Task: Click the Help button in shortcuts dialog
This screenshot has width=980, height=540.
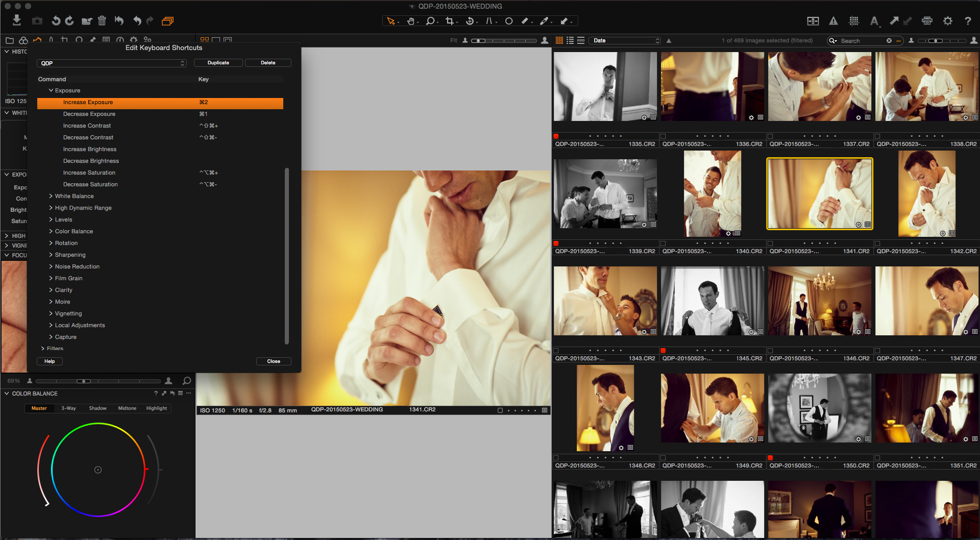Action: tap(50, 361)
